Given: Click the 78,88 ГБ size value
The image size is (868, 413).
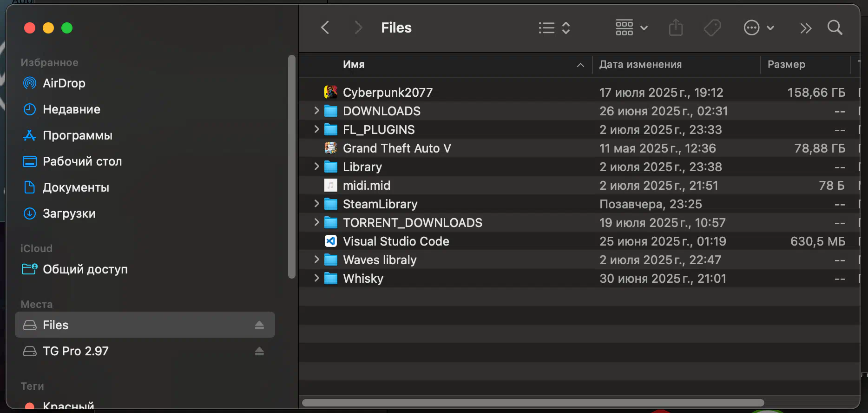Looking at the screenshot, I should point(820,148).
